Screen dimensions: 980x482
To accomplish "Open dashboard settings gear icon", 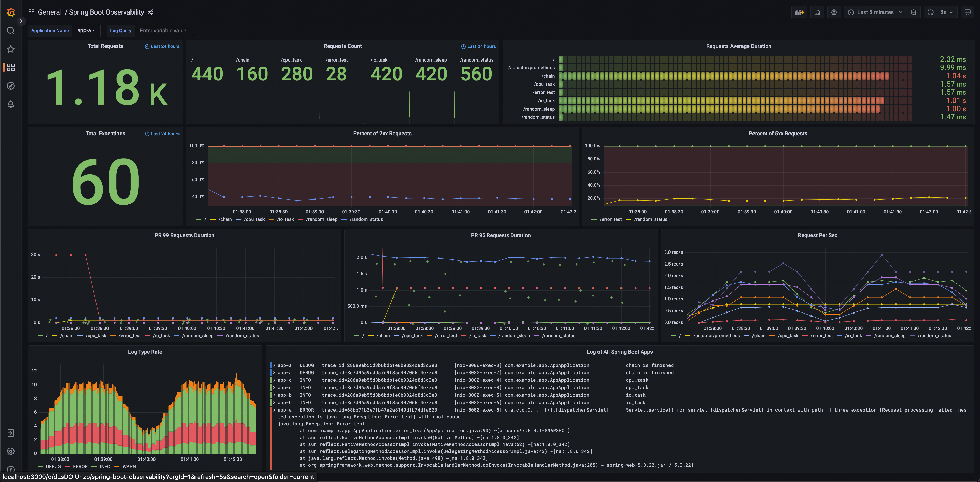I will 833,12.
